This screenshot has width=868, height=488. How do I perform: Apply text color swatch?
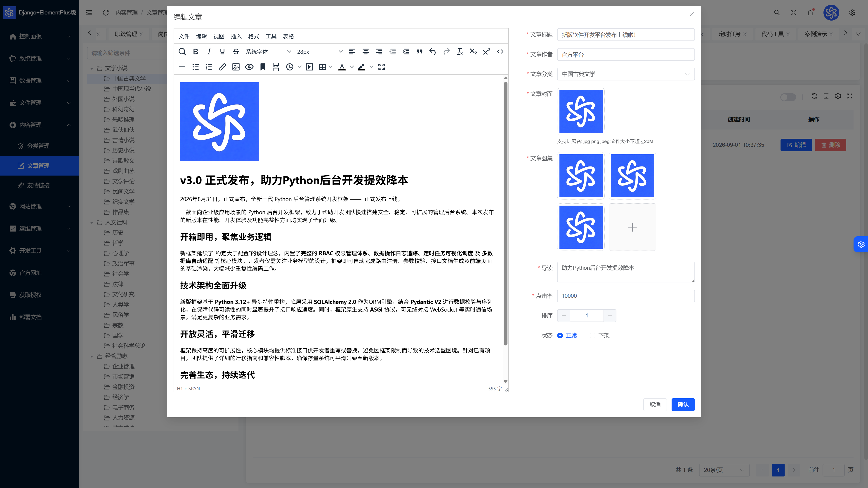click(x=342, y=67)
